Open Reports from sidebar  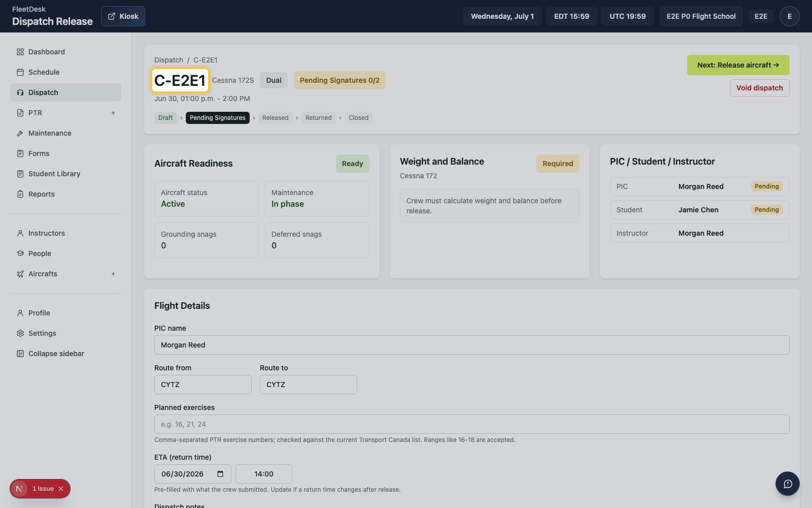tap(65, 194)
